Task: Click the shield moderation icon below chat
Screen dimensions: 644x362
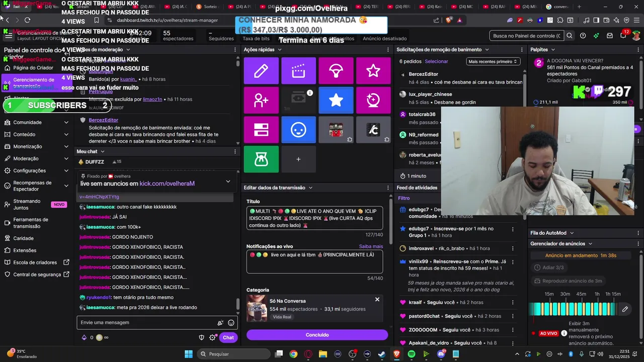Action: click(x=202, y=337)
